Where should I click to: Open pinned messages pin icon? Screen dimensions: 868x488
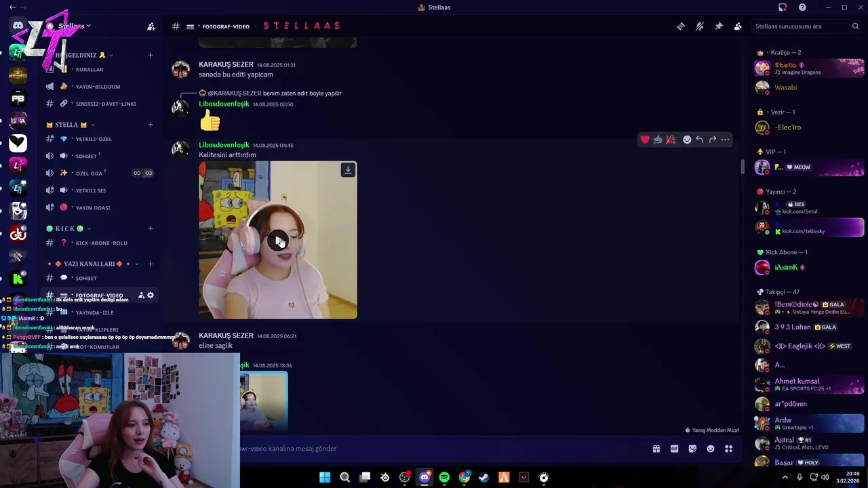click(719, 26)
